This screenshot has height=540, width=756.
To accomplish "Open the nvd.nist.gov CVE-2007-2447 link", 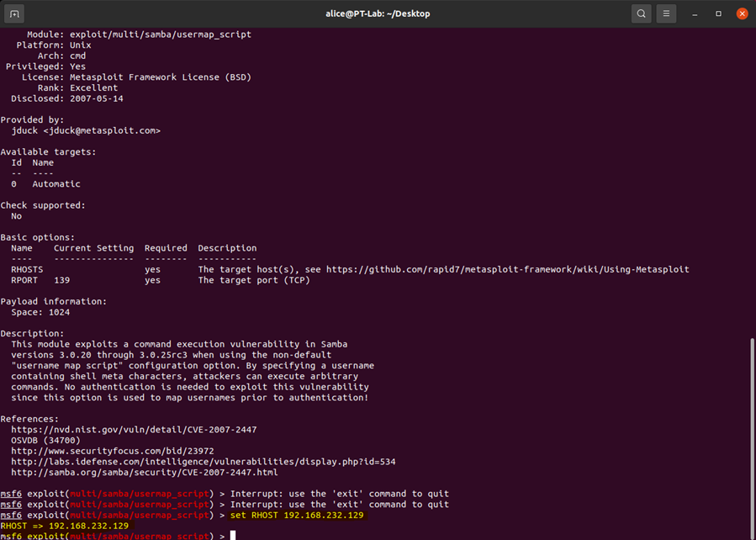I will click(134, 430).
